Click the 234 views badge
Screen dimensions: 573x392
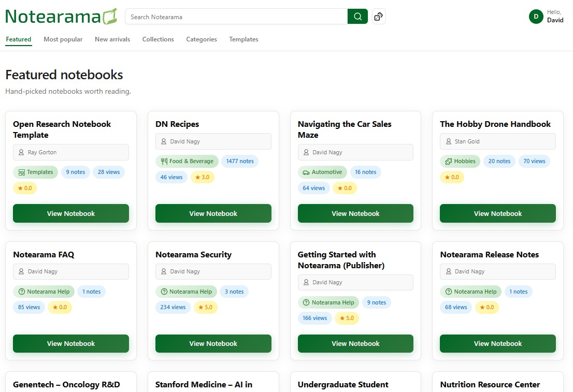(x=173, y=307)
